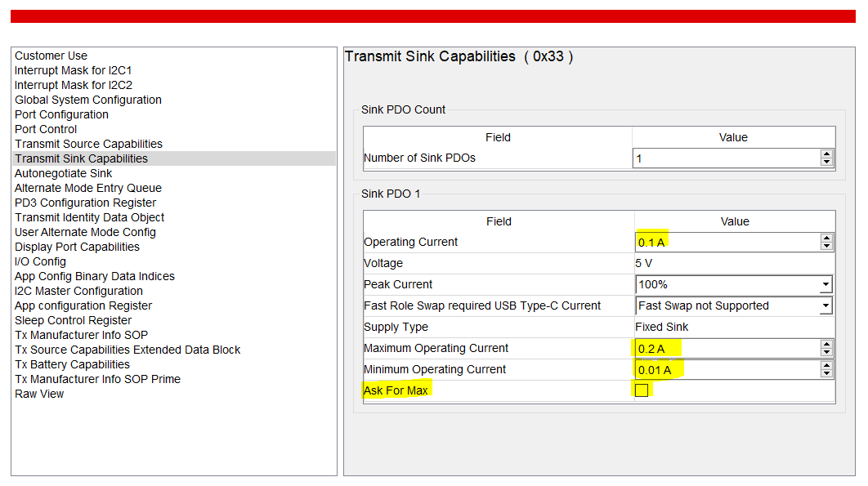Screen dimensions: 868x486
Task: Select Global System Configuration item
Action: (88, 100)
